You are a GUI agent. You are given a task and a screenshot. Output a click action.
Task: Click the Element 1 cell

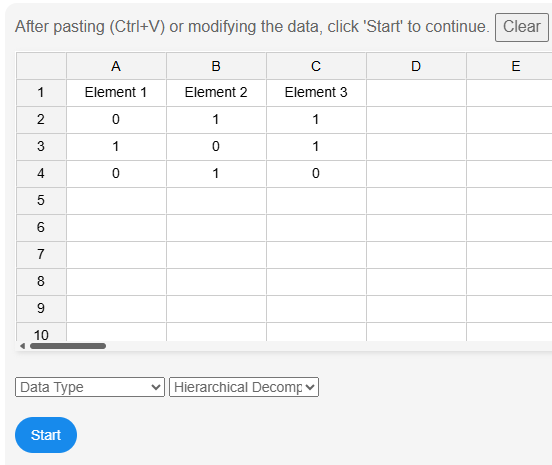[x=116, y=93]
